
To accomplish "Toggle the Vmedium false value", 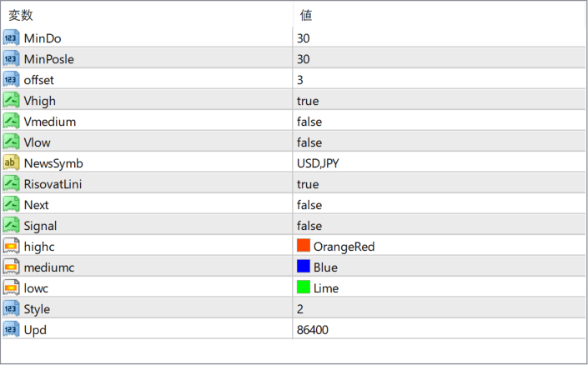I will click(439, 122).
